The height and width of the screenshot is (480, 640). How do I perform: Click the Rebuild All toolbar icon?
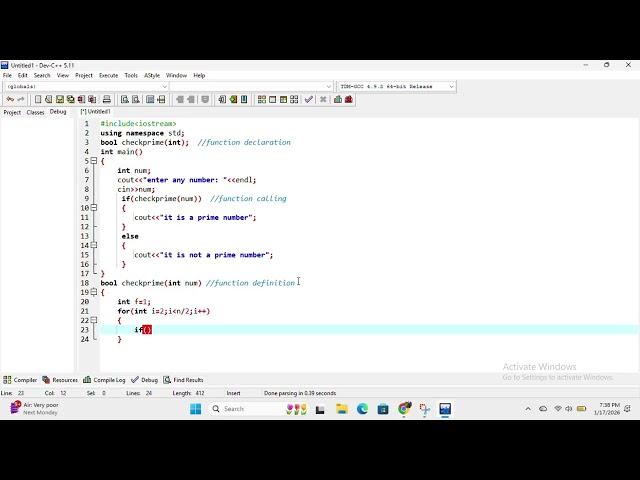click(x=294, y=99)
